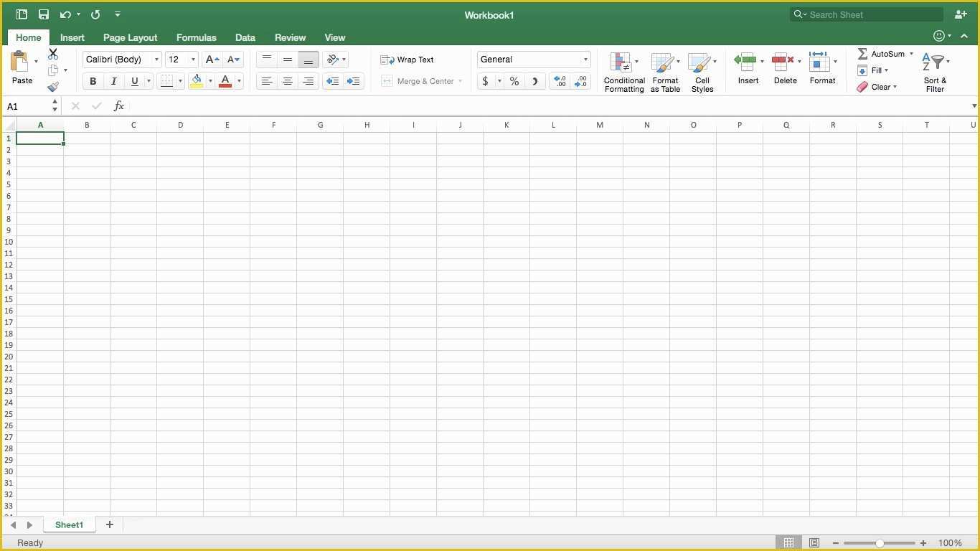The width and height of the screenshot is (980, 551).
Task: Click the Decrease Indent icon
Action: pyautogui.click(x=332, y=81)
